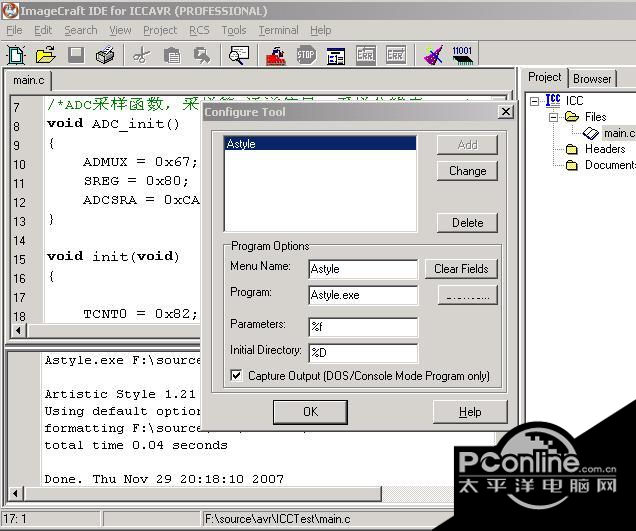Click the 'TCNT0 = 0x82;' code line

140,314
